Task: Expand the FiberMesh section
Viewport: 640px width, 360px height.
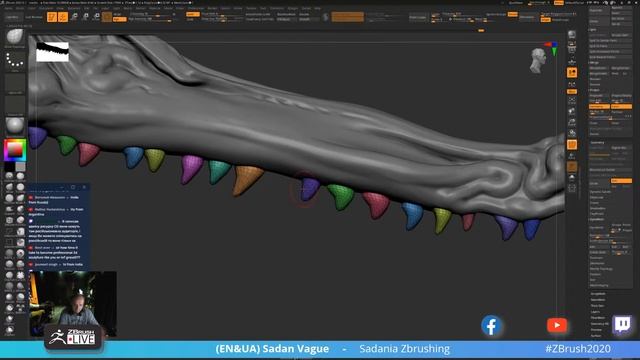Action: tap(598, 318)
